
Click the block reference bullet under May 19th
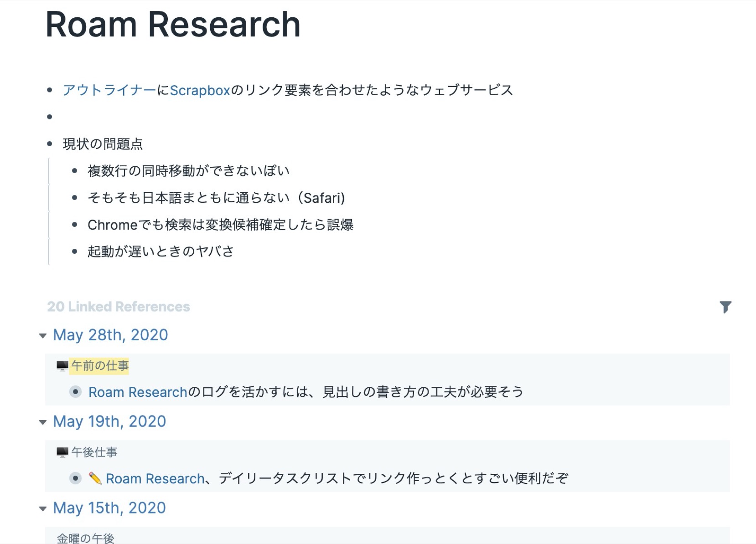pyautogui.click(x=75, y=479)
